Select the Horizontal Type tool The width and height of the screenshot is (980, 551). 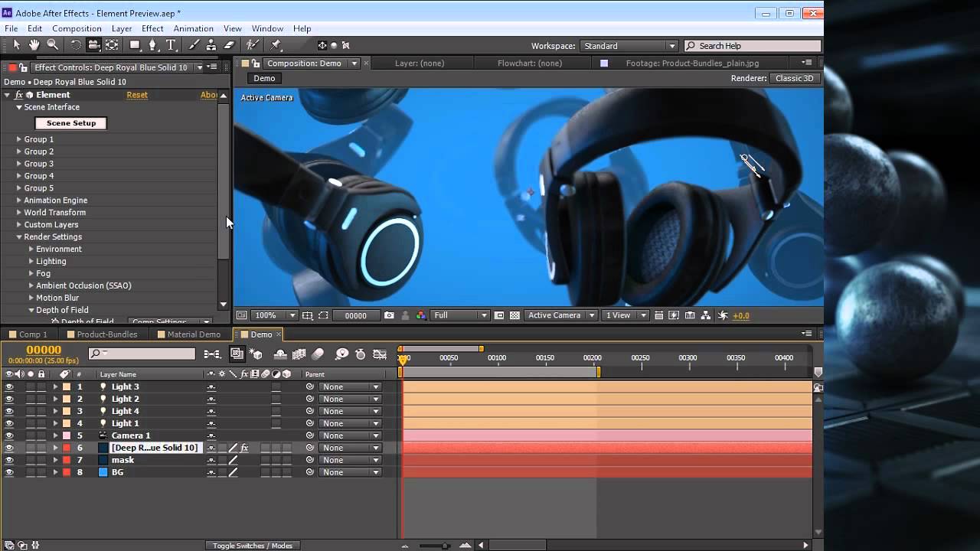171,45
